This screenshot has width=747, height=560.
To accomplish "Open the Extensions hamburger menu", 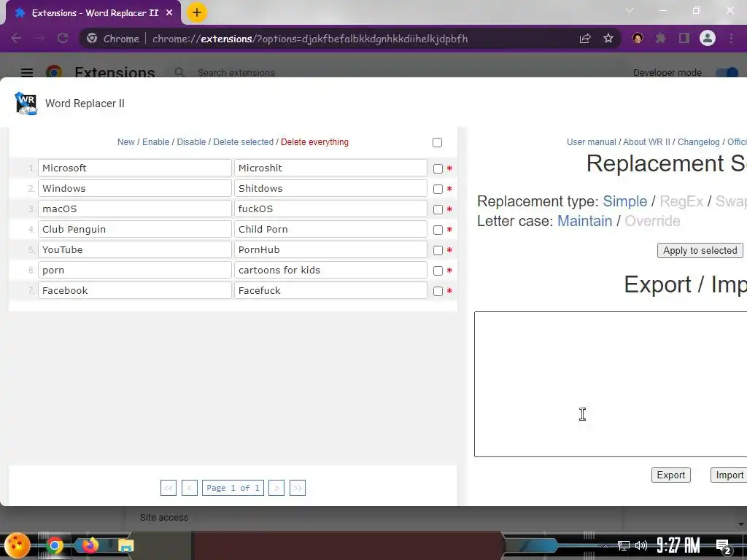I will click(27, 72).
